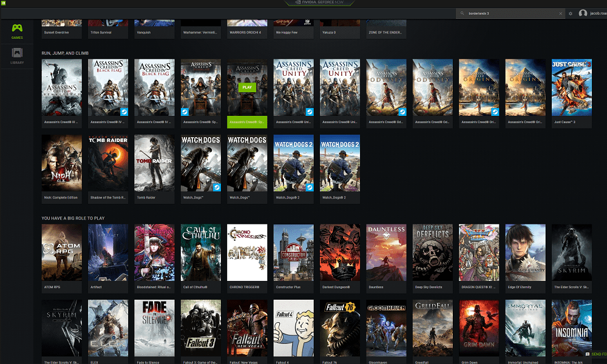This screenshot has width=607, height=364.
Task: Click Steam badge on Watch_Dogs tile
Action: [217, 187]
